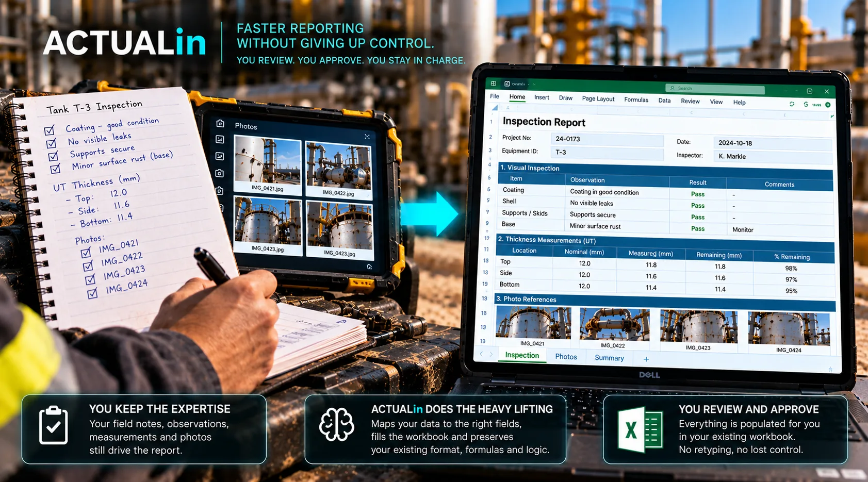Click the next sheet arrow
The image size is (868, 482).
click(491, 355)
